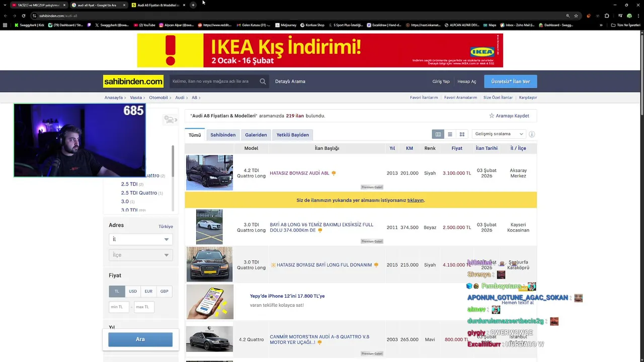
Task: Click the sahibinden.com logo
Action: coord(133,81)
